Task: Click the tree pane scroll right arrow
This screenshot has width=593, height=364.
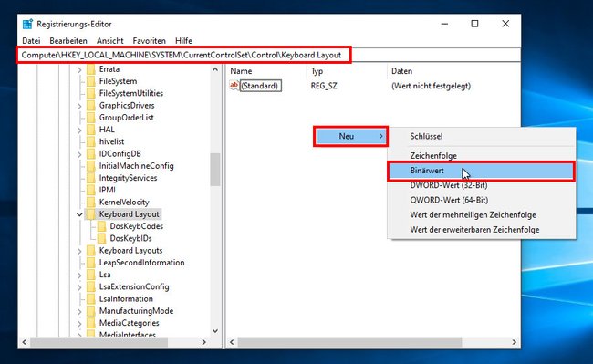Action: point(203,342)
